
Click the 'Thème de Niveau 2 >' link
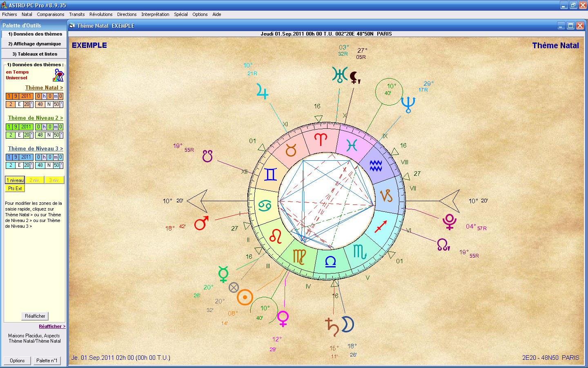click(36, 118)
